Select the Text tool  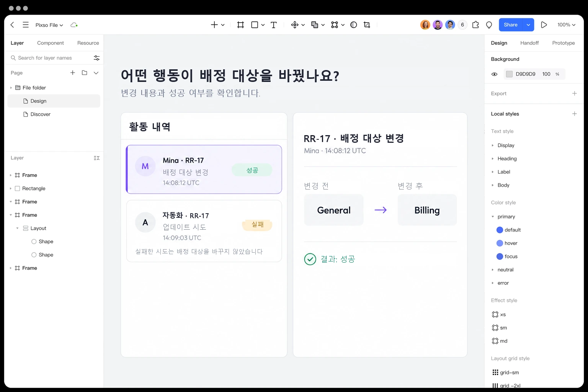click(274, 25)
